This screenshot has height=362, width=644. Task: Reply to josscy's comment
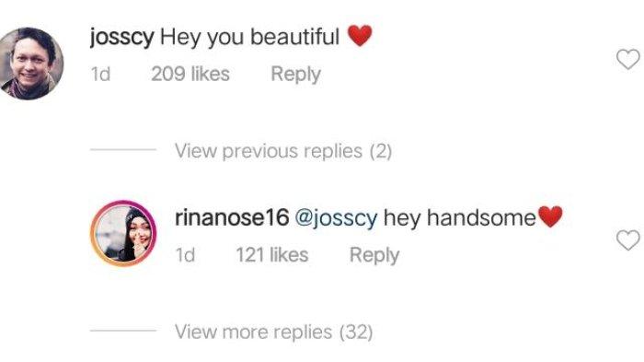pyautogui.click(x=295, y=75)
